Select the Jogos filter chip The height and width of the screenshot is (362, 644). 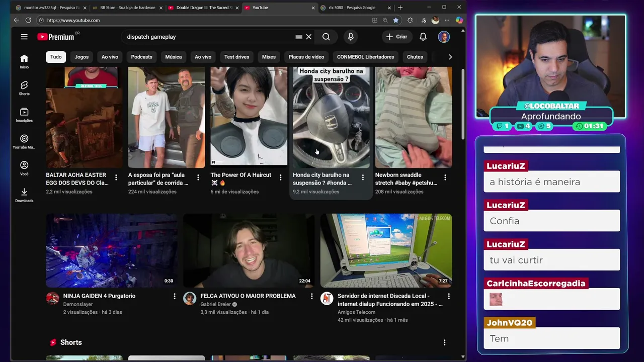pyautogui.click(x=82, y=57)
